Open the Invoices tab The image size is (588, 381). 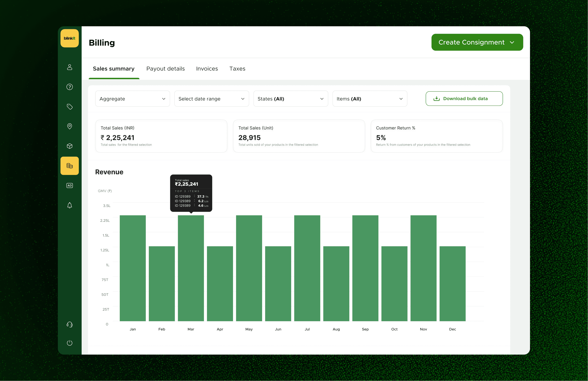207,69
